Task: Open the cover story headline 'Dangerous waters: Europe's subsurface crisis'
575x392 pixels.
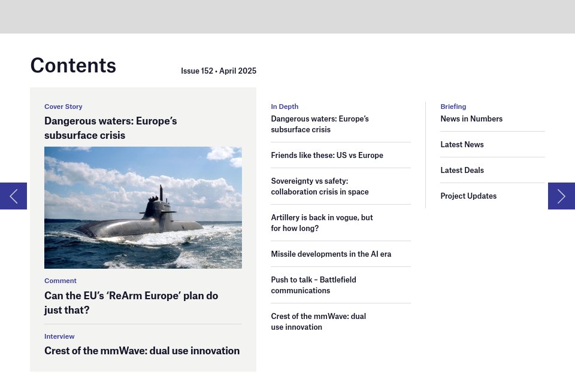Action: (x=110, y=128)
